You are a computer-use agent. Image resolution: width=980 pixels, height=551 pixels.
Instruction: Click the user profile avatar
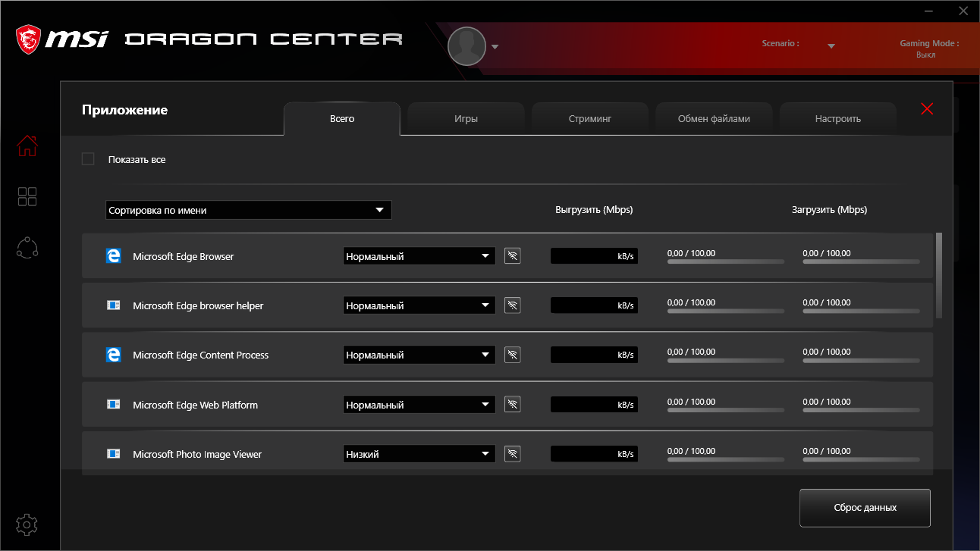[466, 46]
